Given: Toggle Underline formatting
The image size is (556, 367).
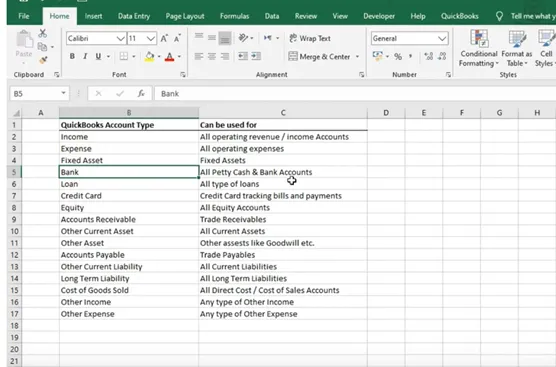Looking at the screenshot, I should click(98, 56).
